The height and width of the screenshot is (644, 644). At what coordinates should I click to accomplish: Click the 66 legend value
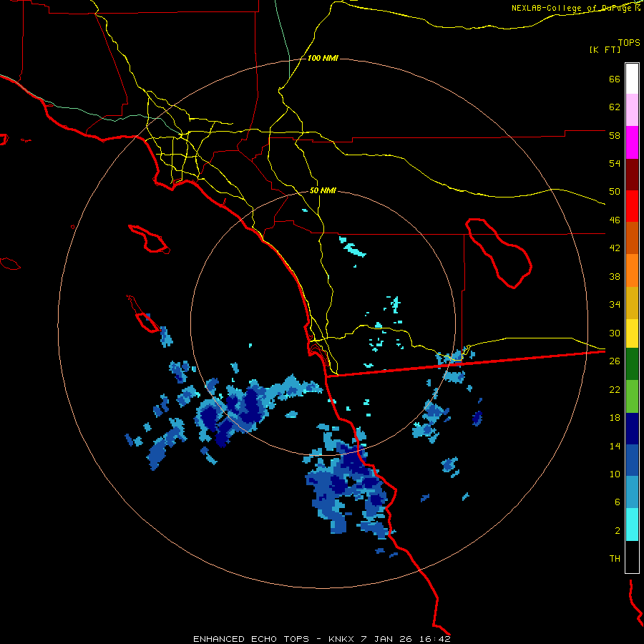click(615, 79)
